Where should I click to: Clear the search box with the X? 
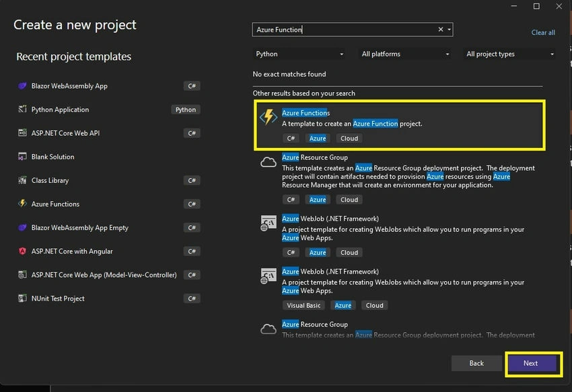pyautogui.click(x=440, y=30)
